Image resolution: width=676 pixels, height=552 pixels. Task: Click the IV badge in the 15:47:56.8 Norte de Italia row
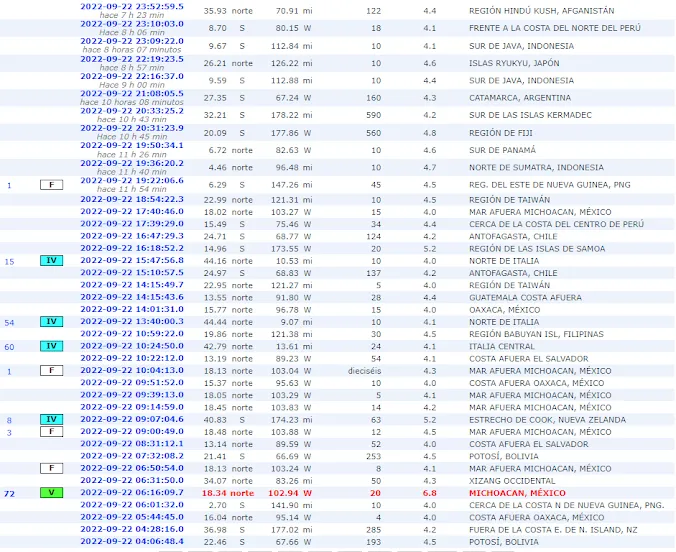pos(51,260)
